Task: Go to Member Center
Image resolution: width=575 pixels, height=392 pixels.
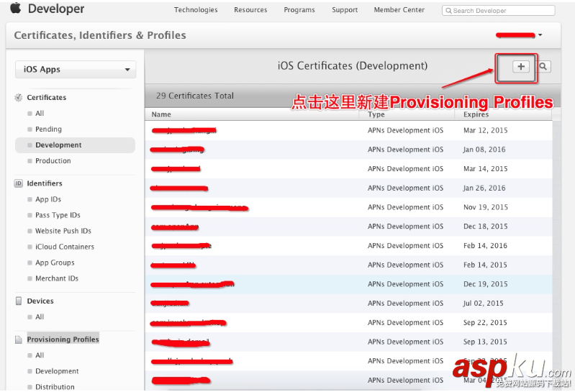Action: pos(399,10)
